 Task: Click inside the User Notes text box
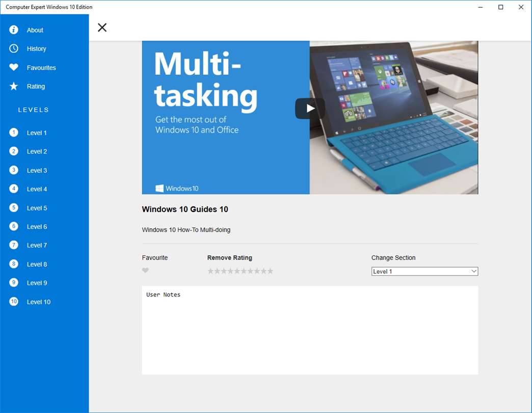pos(310,330)
